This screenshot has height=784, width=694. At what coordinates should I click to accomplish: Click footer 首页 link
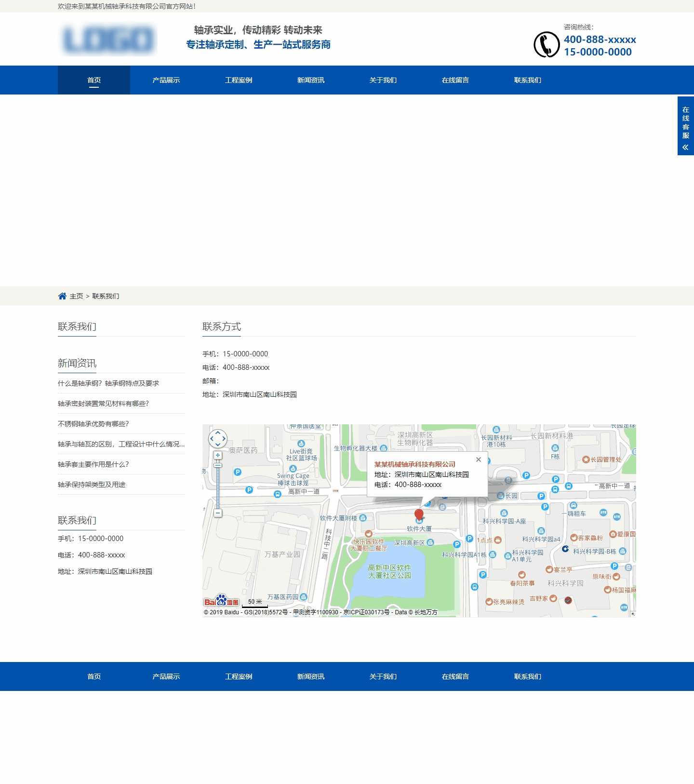coord(94,676)
